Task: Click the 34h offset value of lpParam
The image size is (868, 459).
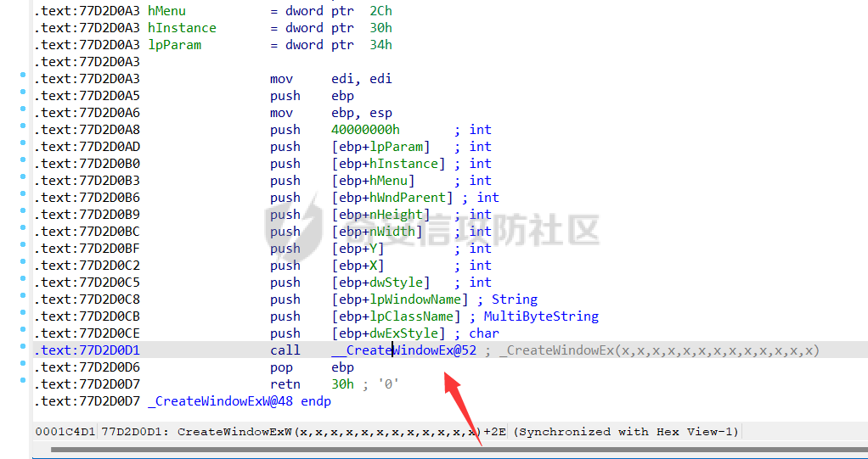Action: coord(380,45)
